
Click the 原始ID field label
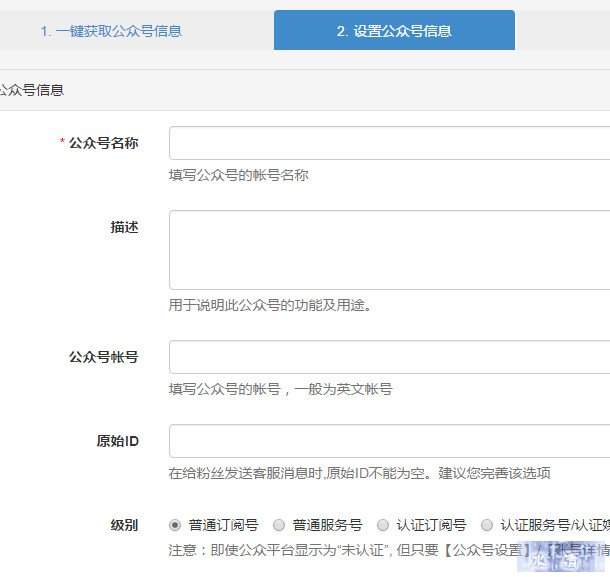tap(117, 441)
